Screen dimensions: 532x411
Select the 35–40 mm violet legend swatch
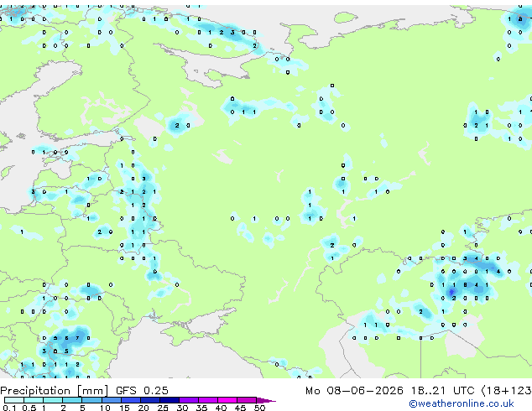pyautogui.click(x=208, y=400)
